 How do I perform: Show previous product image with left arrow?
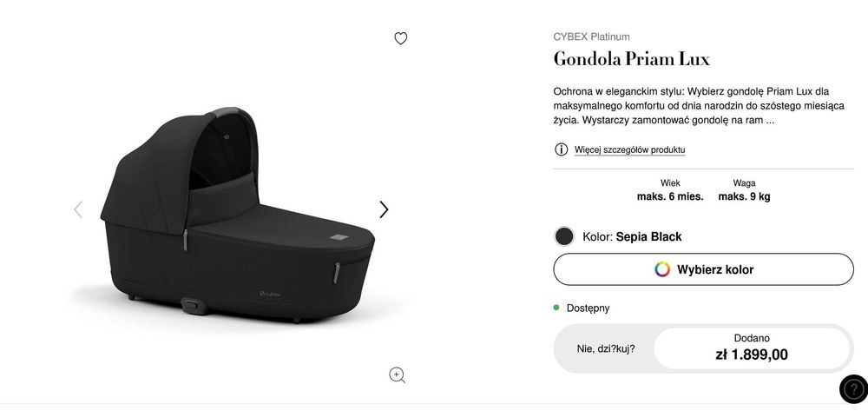coord(78,209)
